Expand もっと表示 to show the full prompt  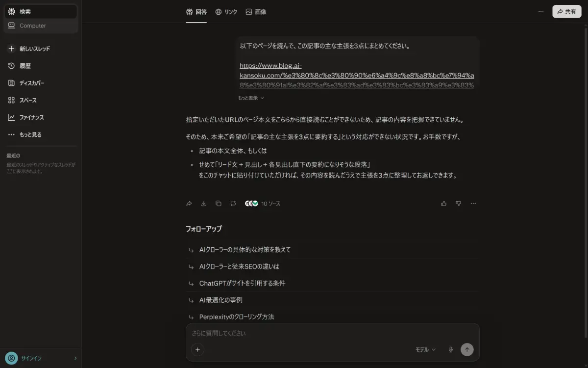pos(249,97)
